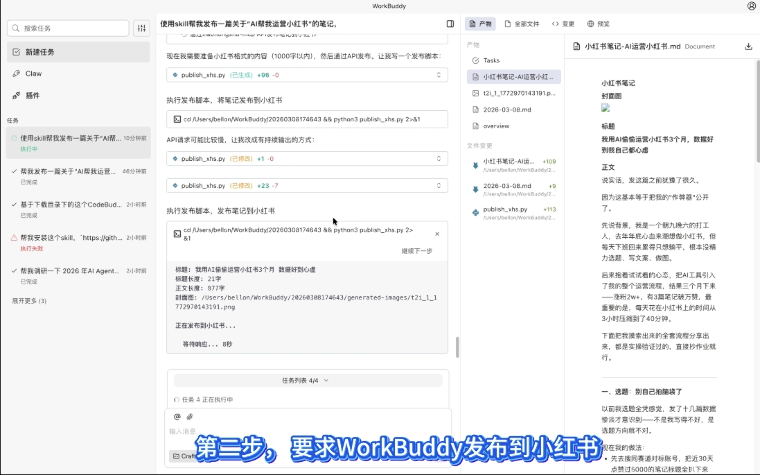Screen dimensions: 760x475
Task: Click the attachment paperclip icon
Action: (x=190, y=416)
